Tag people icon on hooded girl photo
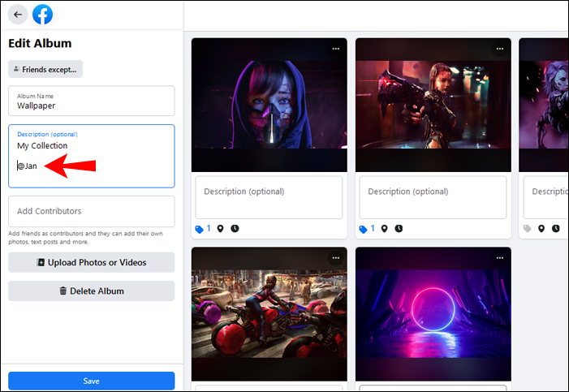This screenshot has width=569, height=392. click(199, 229)
